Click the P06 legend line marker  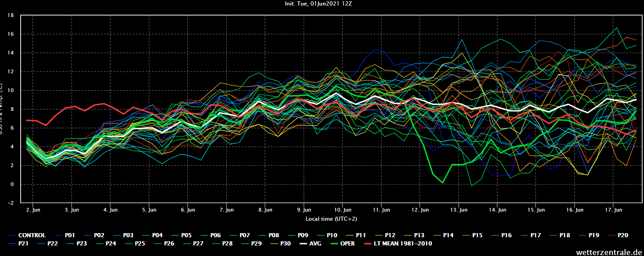click(201, 235)
